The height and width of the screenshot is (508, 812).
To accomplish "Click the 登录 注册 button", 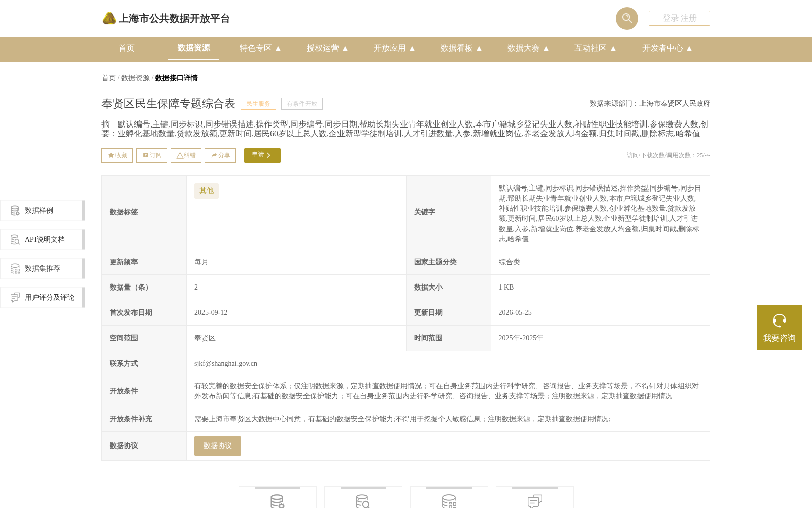I will pos(680,18).
